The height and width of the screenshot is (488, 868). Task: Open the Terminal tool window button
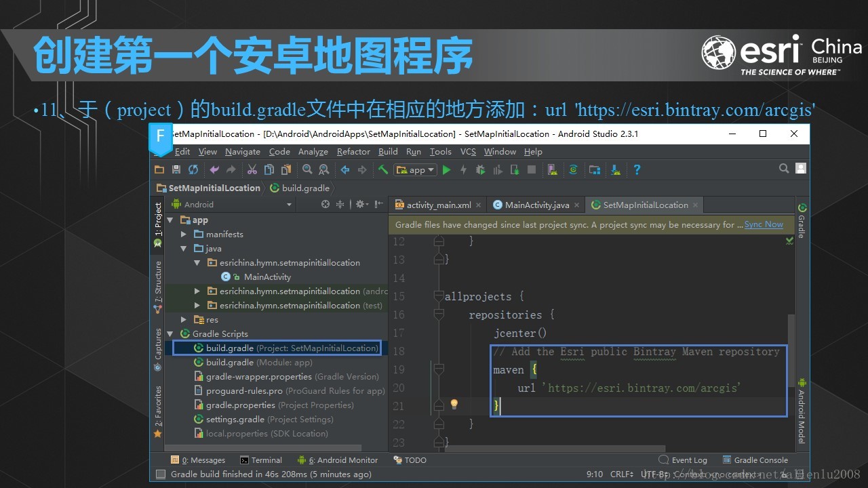pyautogui.click(x=261, y=460)
